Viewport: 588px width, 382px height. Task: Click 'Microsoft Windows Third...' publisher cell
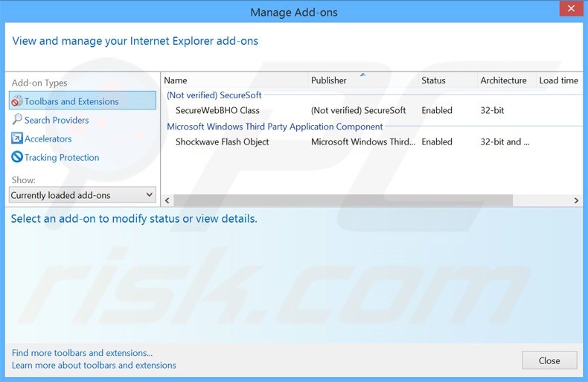(363, 141)
